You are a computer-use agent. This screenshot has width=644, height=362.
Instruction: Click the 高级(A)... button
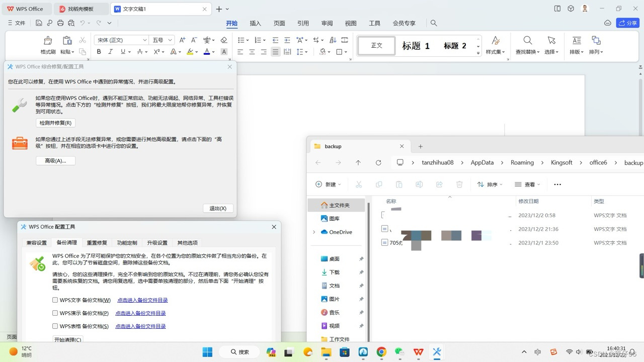pos(55,161)
